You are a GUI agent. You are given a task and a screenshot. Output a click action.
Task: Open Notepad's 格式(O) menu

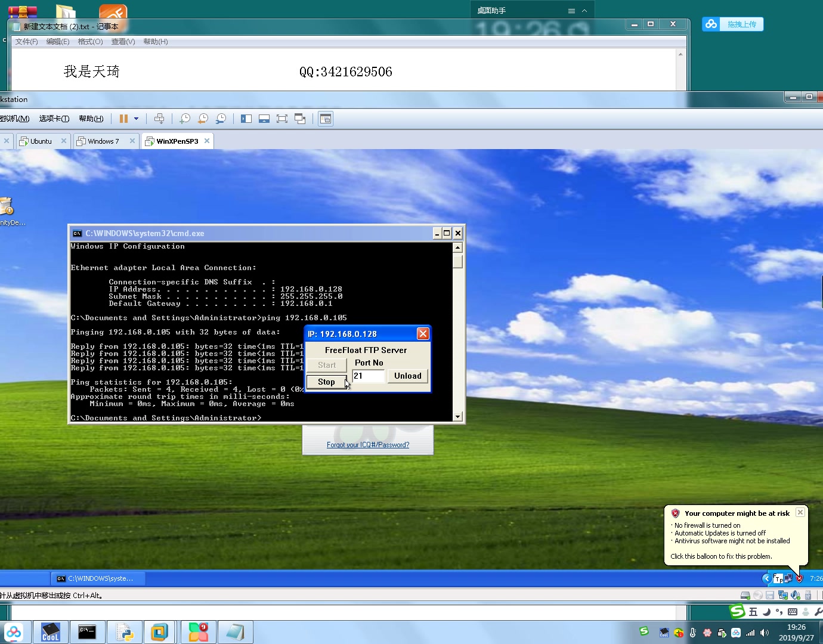click(90, 42)
